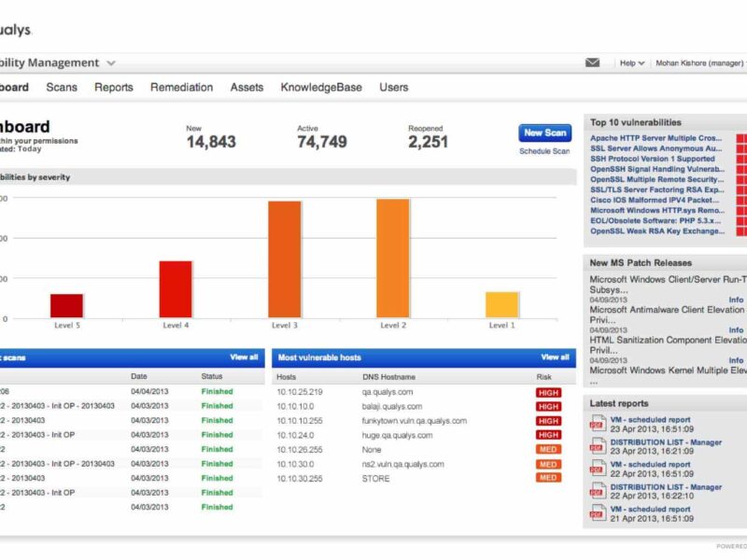
Task: Open DISTRIBUTION LIST - Manager report dated 22 Apr
Action: pyautogui.click(x=666, y=487)
